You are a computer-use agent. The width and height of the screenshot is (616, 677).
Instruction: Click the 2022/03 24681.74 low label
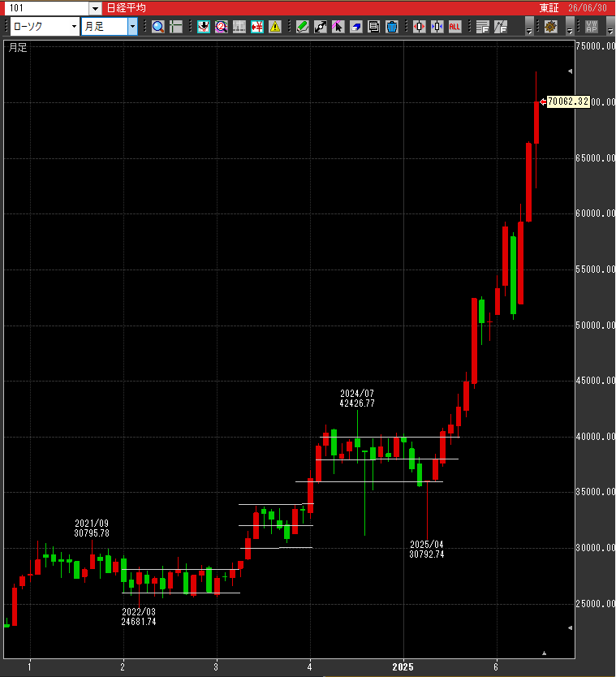[139, 617]
